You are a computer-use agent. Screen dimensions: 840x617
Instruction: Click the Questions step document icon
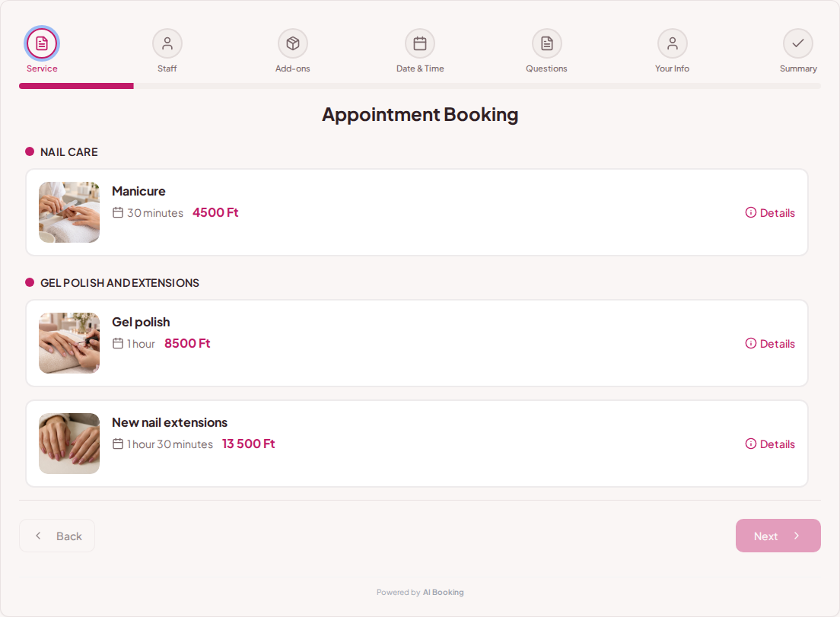(x=546, y=43)
